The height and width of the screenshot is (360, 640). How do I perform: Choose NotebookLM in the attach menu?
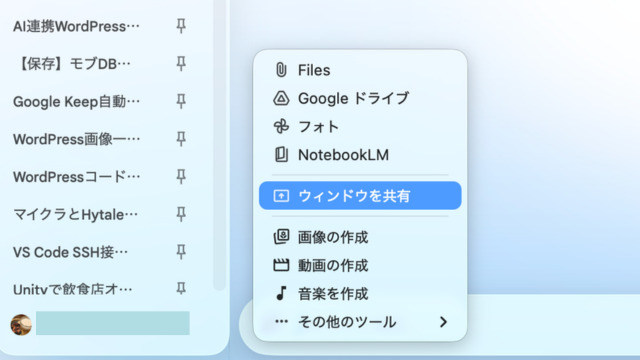[360, 155]
